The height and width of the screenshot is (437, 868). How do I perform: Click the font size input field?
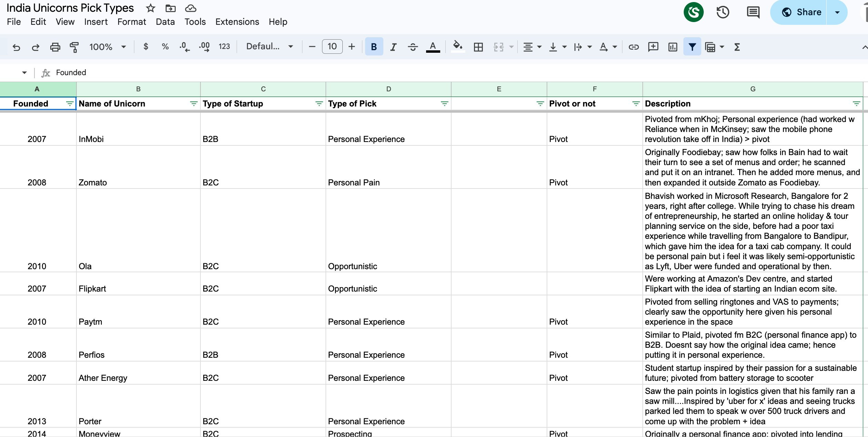coord(332,47)
